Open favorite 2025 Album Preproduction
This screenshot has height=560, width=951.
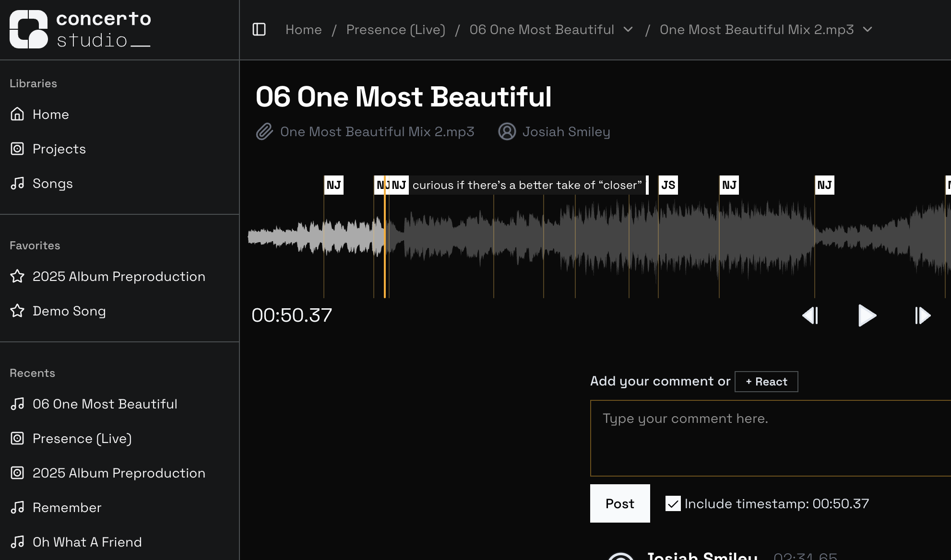click(x=119, y=277)
